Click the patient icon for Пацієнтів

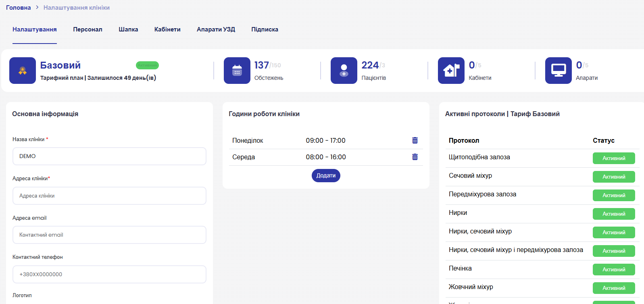[344, 71]
